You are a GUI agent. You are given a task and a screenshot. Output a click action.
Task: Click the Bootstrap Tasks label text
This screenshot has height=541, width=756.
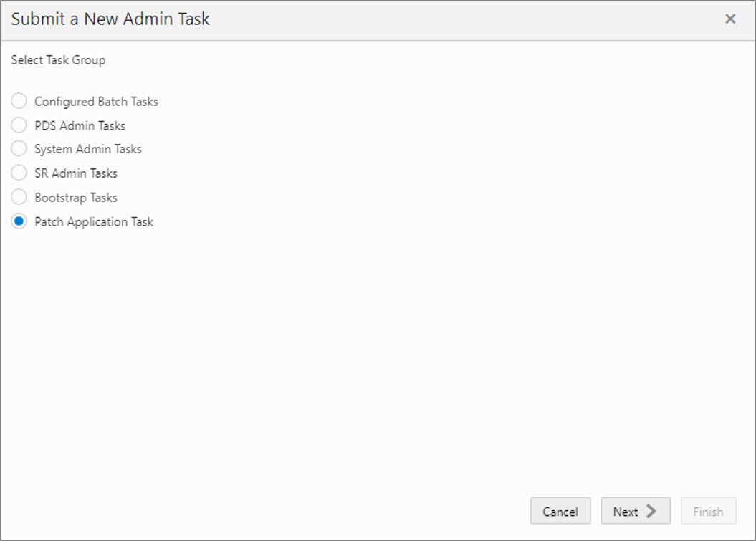point(75,197)
